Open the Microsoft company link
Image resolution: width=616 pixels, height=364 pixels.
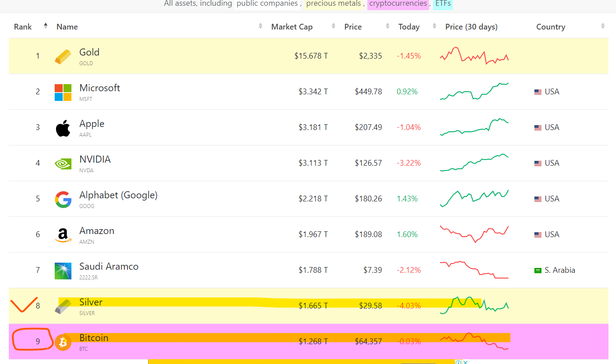click(x=100, y=88)
